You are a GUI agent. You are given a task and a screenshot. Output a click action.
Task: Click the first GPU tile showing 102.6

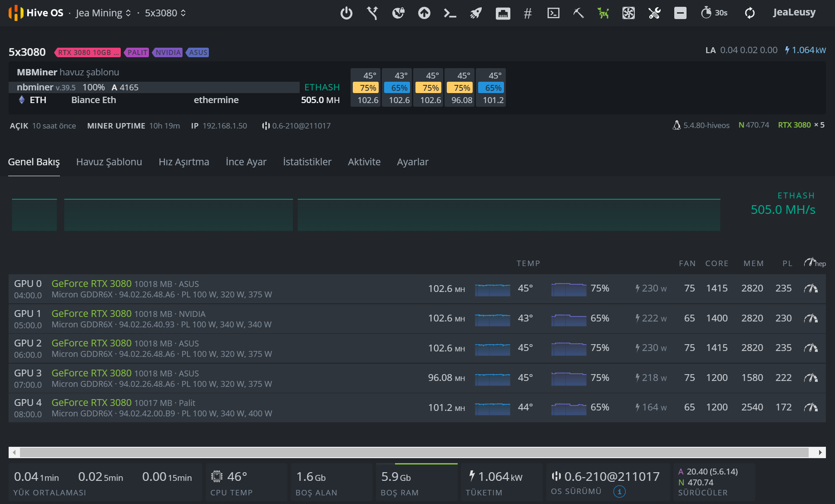pos(366,88)
